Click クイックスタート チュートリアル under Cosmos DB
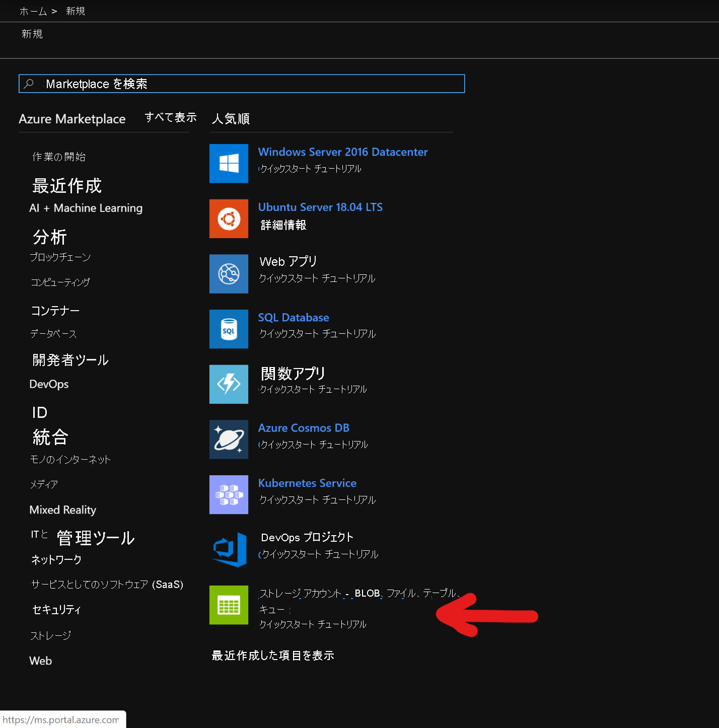The width and height of the screenshot is (719, 728). click(313, 445)
